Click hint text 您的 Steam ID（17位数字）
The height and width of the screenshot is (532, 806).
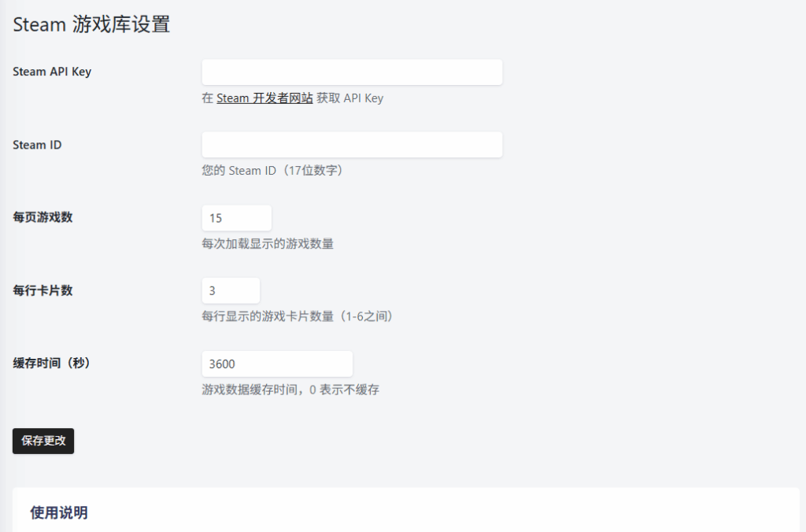click(272, 171)
